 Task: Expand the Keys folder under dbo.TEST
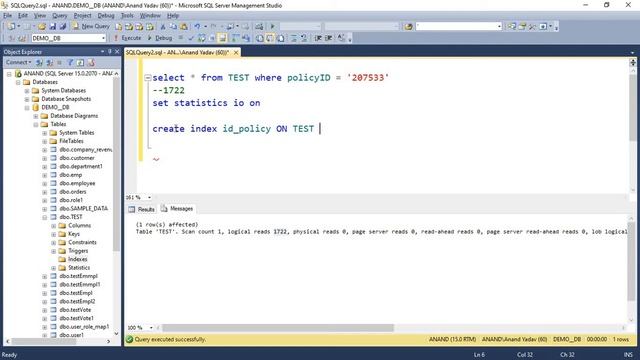click(x=53, y=234)
